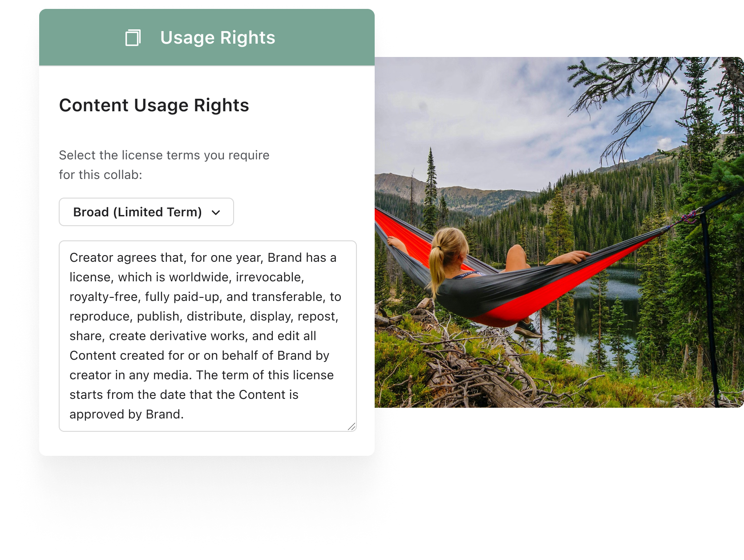
Task: Place cursor on 'create derivative works' text
Action: pyautogui.click(x=177, y=336)
